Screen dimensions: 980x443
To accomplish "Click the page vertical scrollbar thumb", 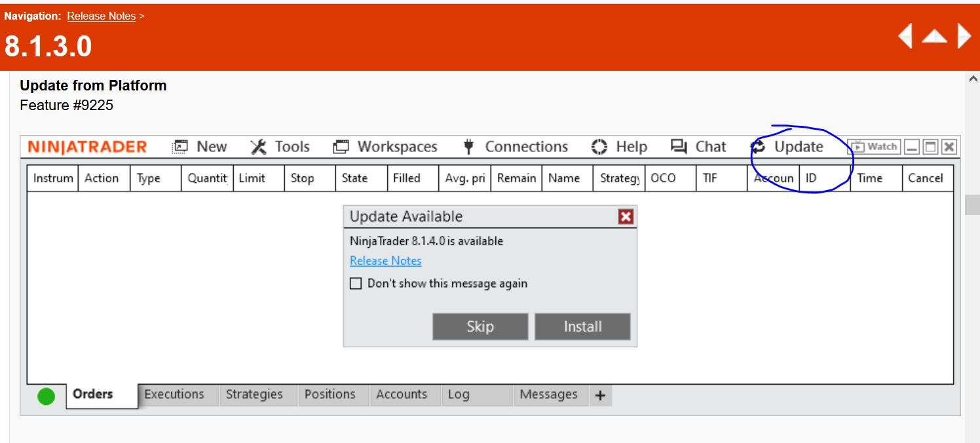I will [x=973, y=204].
